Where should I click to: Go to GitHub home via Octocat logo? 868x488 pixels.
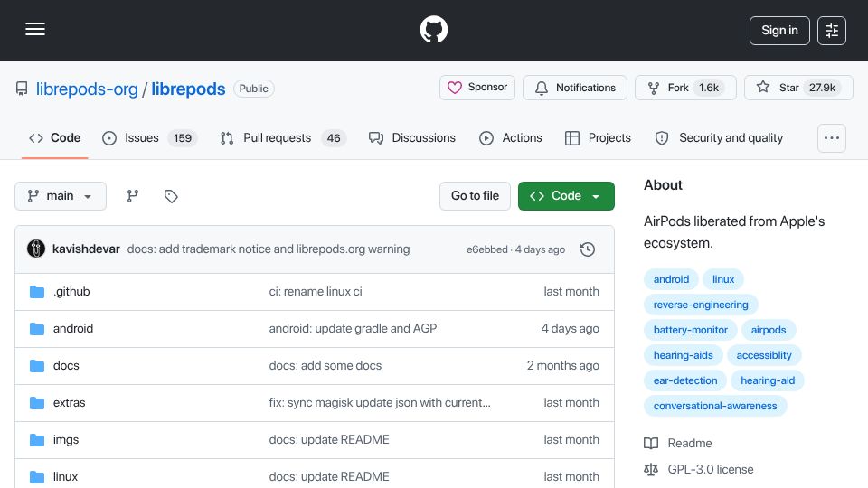point(433,29)
